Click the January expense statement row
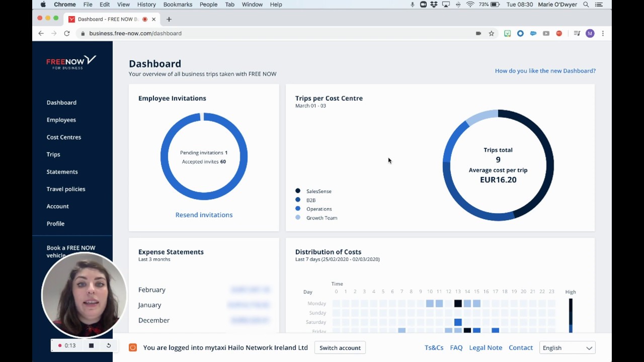This screenshot has height=362, width=644. [x=204, y=305]
